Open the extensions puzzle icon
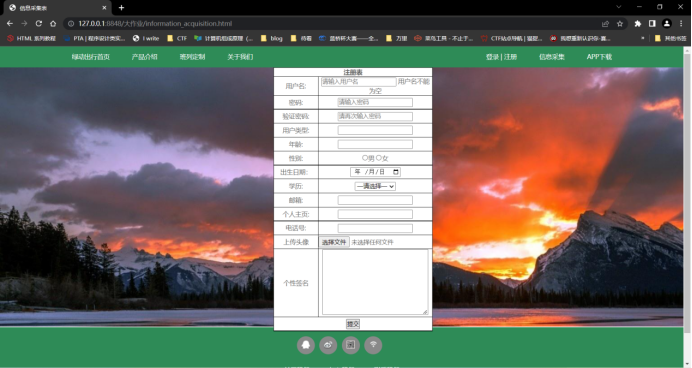Image resolution: width=692 pixels, height=368 pixels. coord(638,23)
